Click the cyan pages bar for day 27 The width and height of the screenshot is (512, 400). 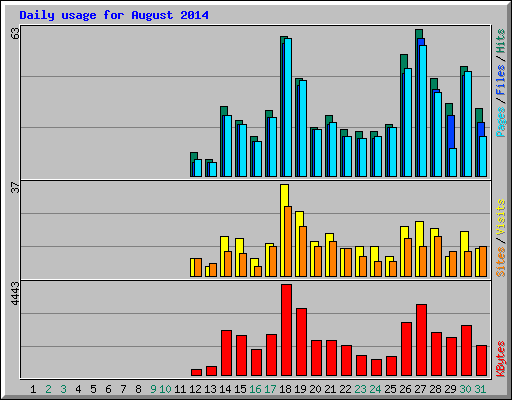(x=423, y=111)
